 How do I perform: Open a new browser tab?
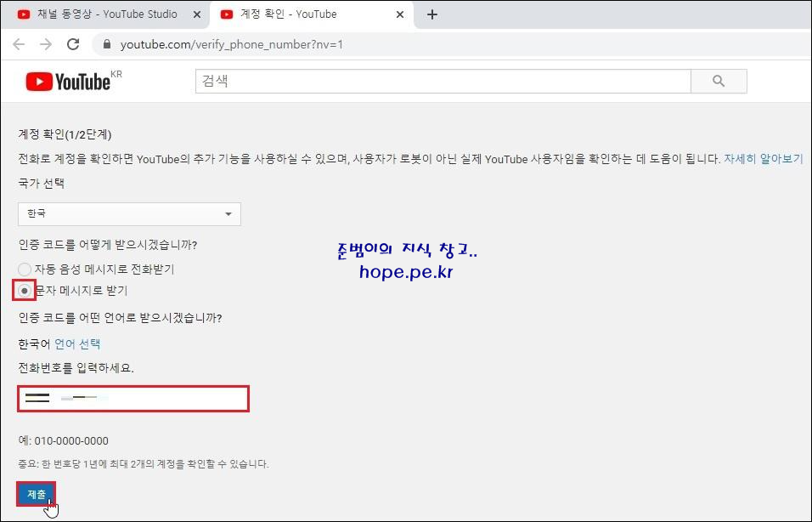click(432, 14)
